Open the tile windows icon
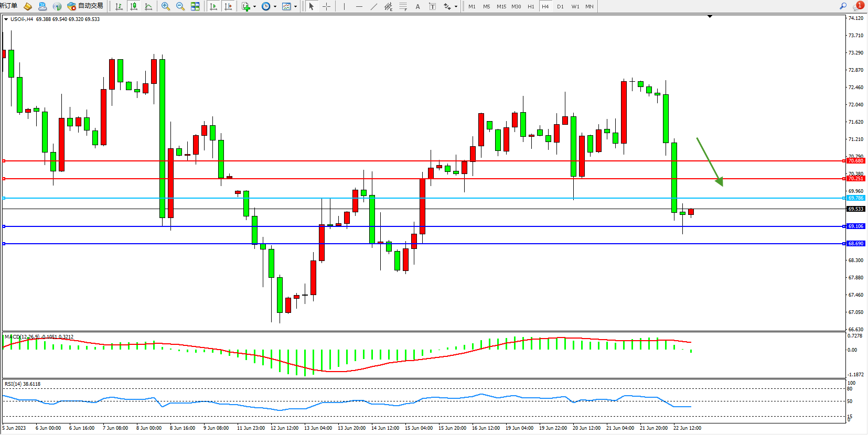The width and height of the screenshot is (868, 435). pyautogui.click(x=195, y=6)
